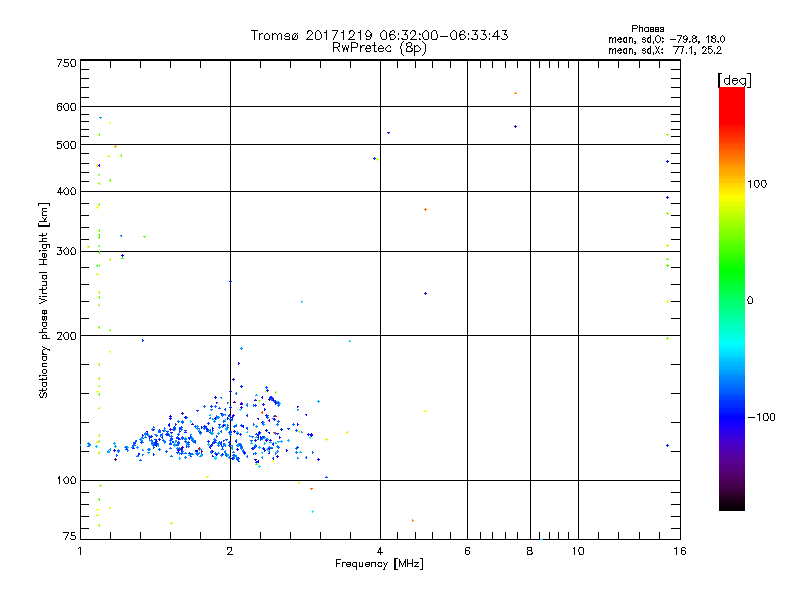Click the 'Stationary phase Virtual Height [km]' axis label
Screen dimensions: 800x600
pyautogui.click(x=44, y=301)
